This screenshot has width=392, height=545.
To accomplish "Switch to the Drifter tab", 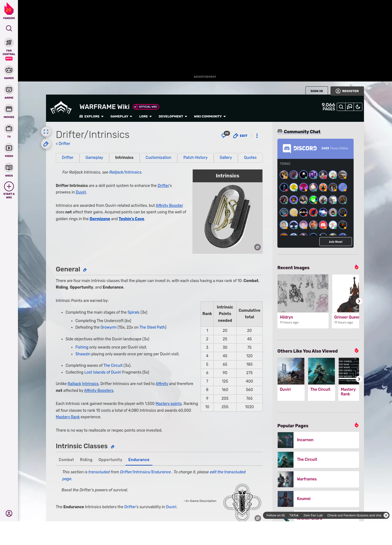I will (x=68, y=158).
